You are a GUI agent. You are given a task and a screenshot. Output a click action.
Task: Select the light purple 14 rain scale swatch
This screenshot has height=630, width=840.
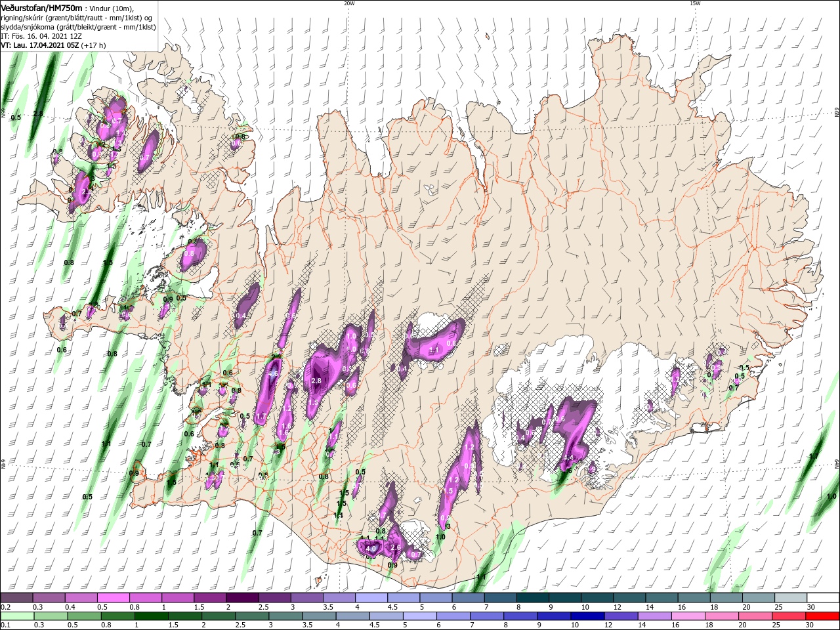tap(655, 616)
